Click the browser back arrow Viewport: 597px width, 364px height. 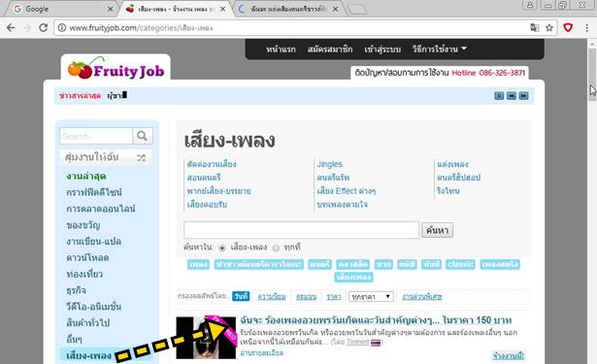point(11,28)
